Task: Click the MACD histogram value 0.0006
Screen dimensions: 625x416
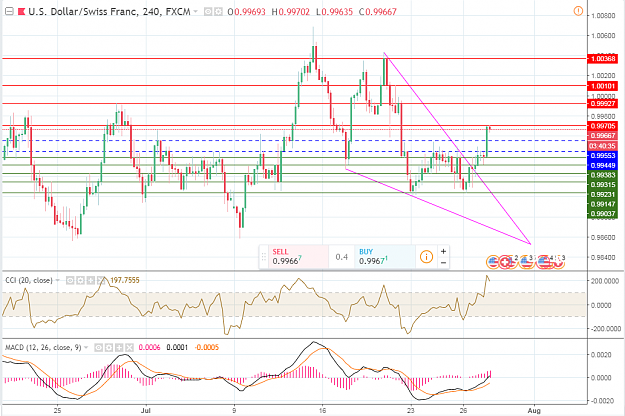Action: pos(149,348)
